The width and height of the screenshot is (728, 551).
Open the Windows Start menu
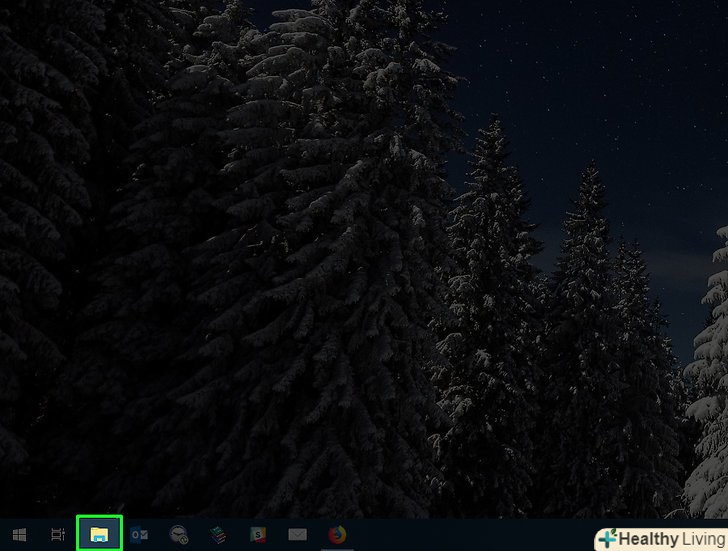19,535
